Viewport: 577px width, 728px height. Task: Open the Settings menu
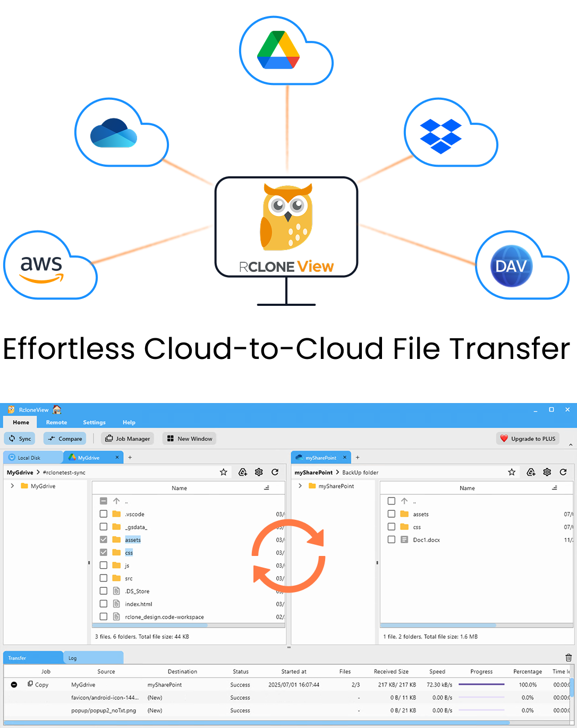click(94, 422)
